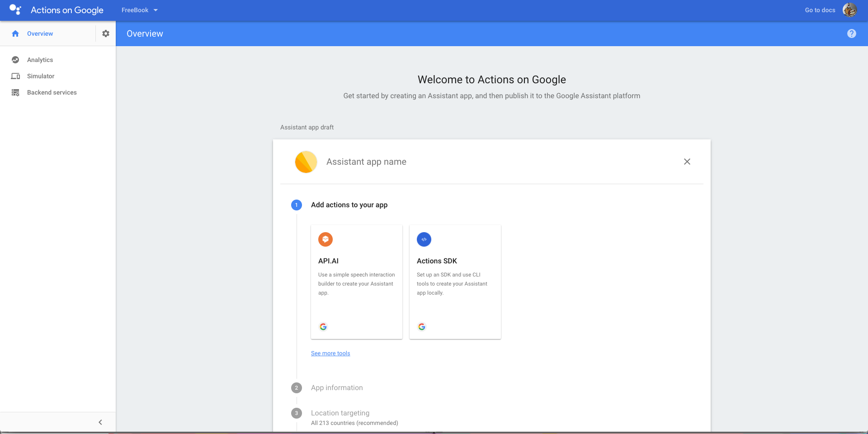Close the Assistant app draft card

tap(687, 162)
